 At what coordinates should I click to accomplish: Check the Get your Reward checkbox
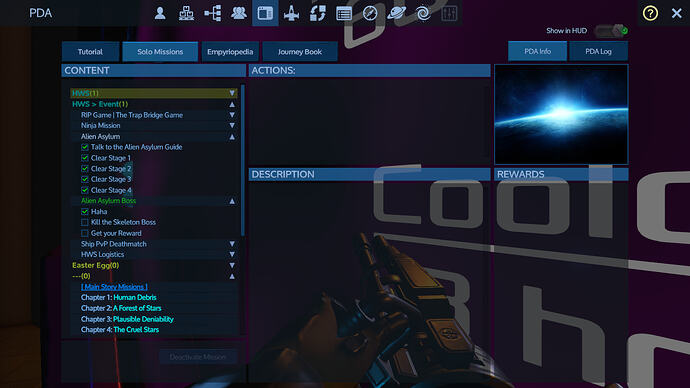pyautogui.click(x=84, y=233)
